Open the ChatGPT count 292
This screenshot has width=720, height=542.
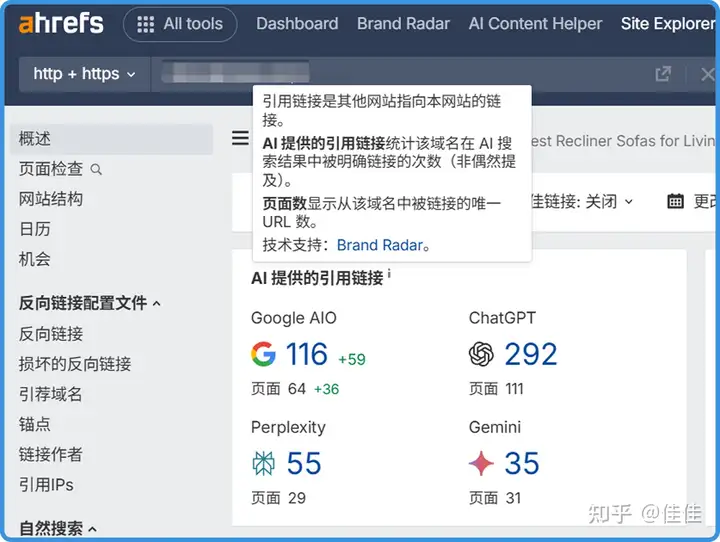pyautogui.click(x=531, y=354)
